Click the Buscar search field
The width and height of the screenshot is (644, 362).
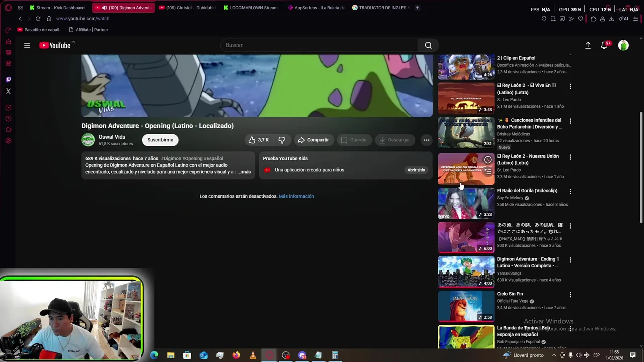(x=319, y=45)
